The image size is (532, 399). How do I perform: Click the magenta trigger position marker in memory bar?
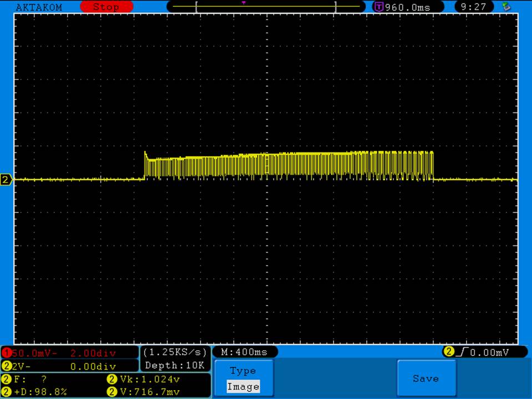click(243, 3)
